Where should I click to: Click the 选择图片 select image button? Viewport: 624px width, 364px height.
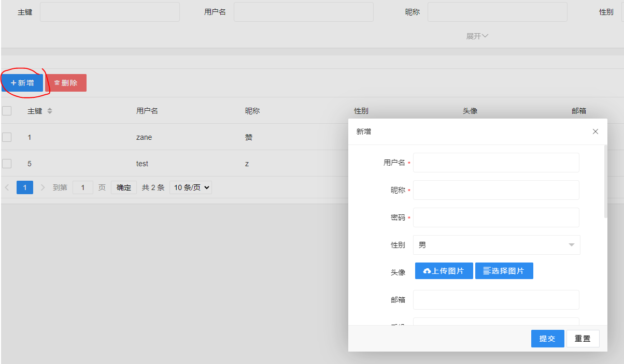(504, 271)
